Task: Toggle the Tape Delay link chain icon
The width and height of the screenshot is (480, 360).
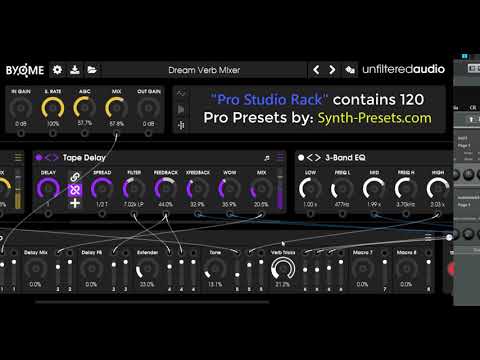Action: tap(75, 177)
